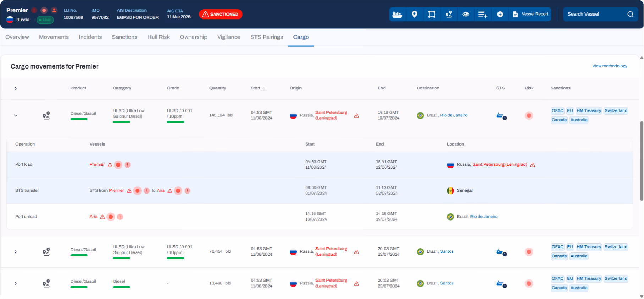This screenshot has height=299, width=644.
Task: Open Premier vessel link in Port load row
Action: (x=97, y=164)
